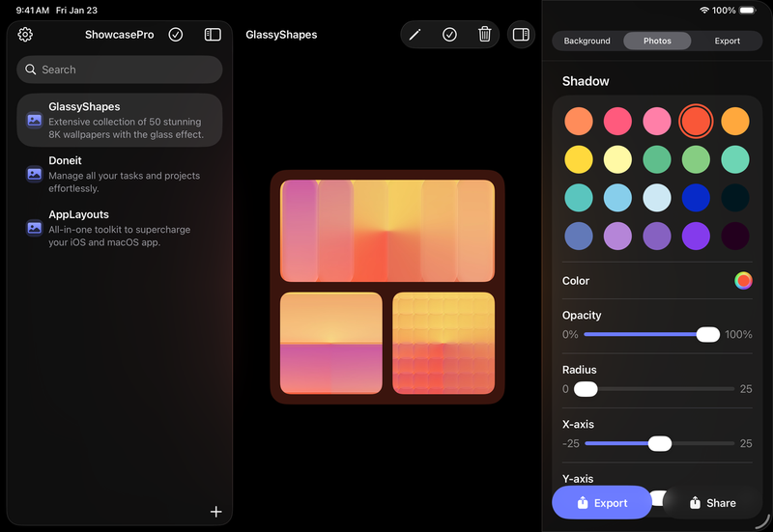Click in the Search field
Viewport: 773px width, 532px height.
pyautogui.click(x=120, y=70)
